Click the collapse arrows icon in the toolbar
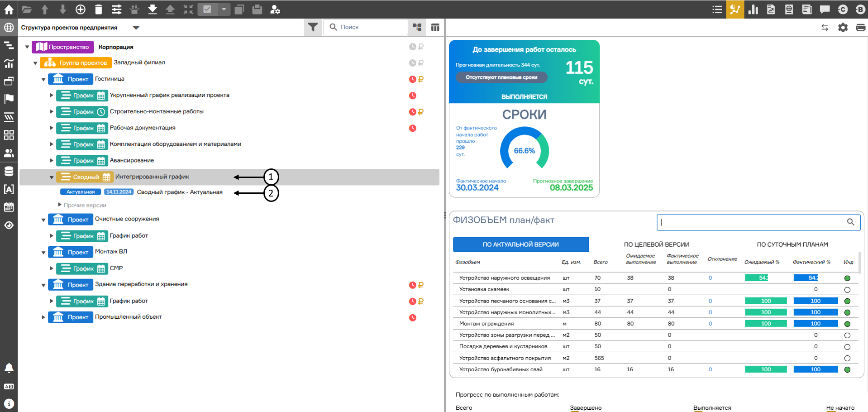The image size is (868, 412). (x=188, y=9)
